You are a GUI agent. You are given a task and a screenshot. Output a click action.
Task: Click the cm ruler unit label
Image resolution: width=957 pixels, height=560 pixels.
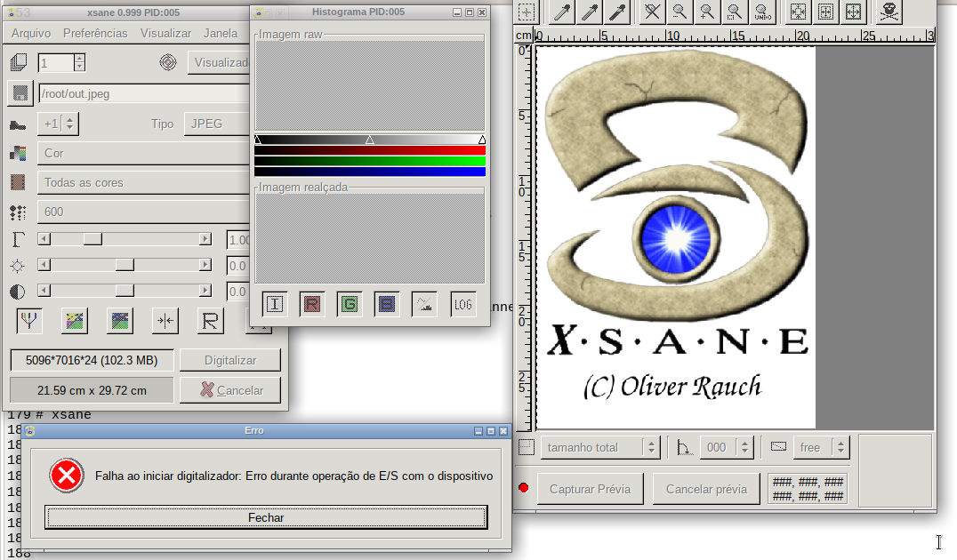pyautogui.click(x=524, y=36)
